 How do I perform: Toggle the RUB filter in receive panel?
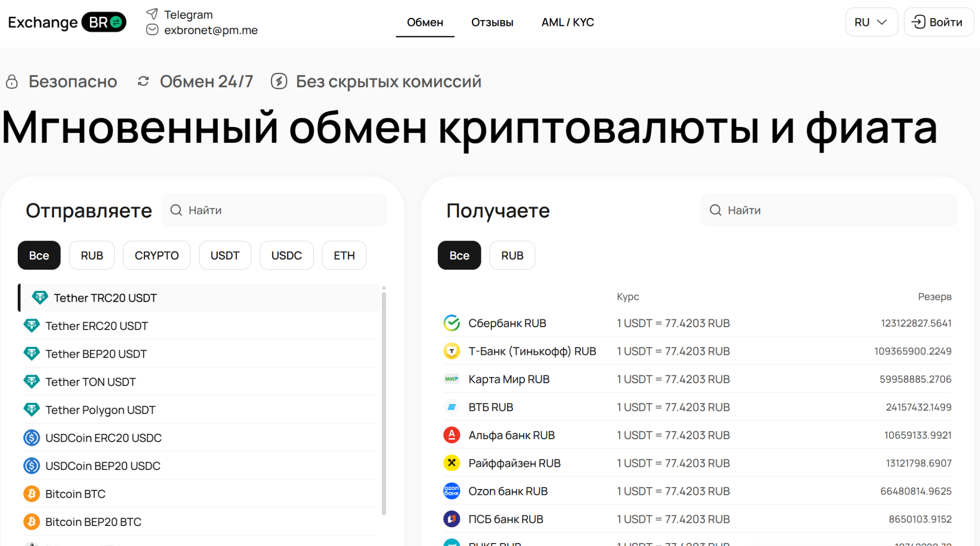tap(512, 255)
